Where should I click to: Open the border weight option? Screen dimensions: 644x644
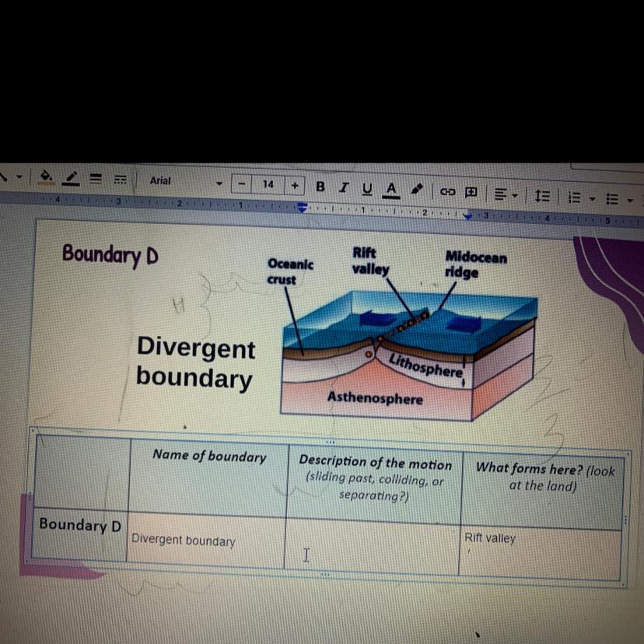[96, 179]
